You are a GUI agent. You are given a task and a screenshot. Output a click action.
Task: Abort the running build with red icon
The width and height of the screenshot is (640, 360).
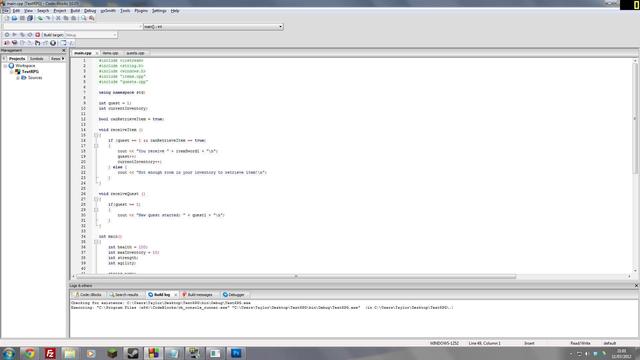pos(38,35)
